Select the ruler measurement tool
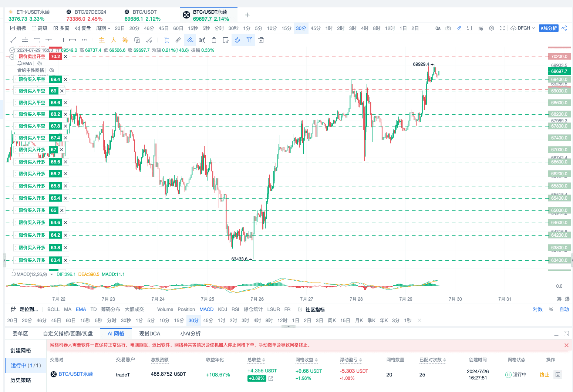Viewport: 573px width, 392px height. (178, 40)
